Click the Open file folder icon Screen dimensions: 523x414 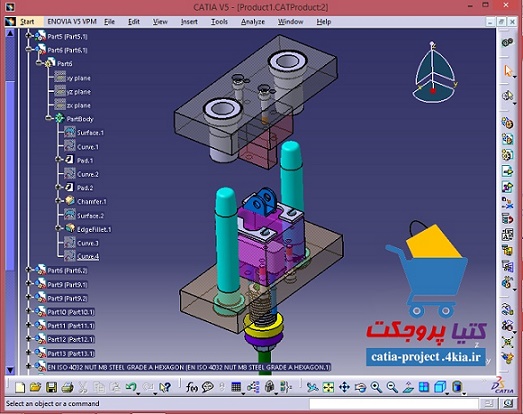point(35,387)
